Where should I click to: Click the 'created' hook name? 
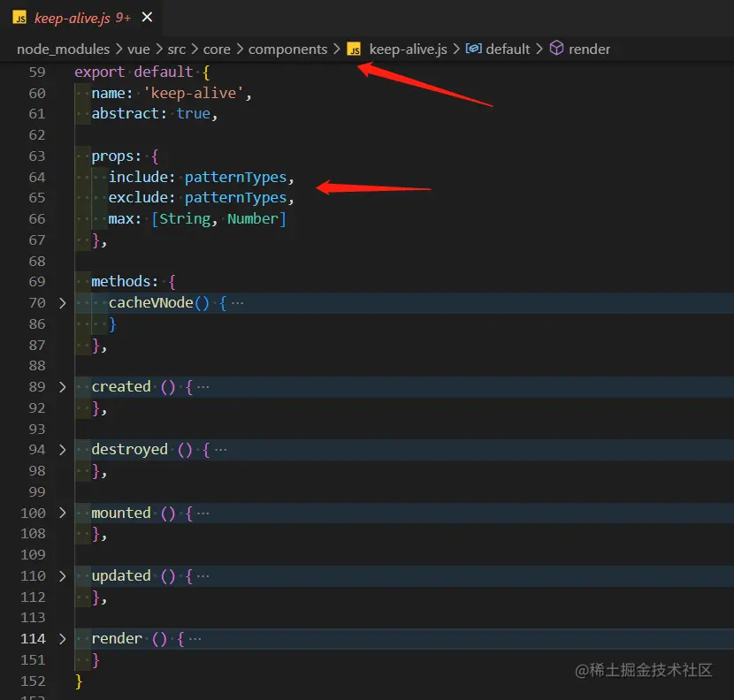[x=121, y=386]
